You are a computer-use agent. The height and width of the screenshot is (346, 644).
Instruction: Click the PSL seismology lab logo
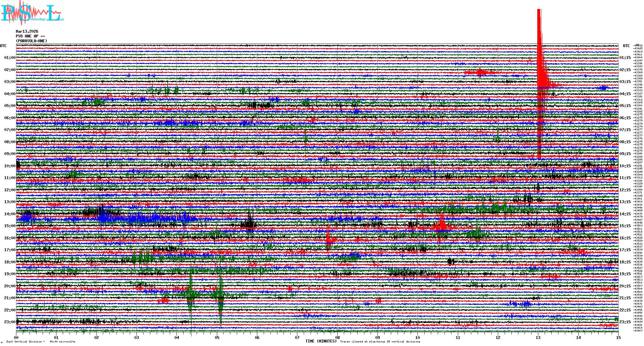point(32,13)
